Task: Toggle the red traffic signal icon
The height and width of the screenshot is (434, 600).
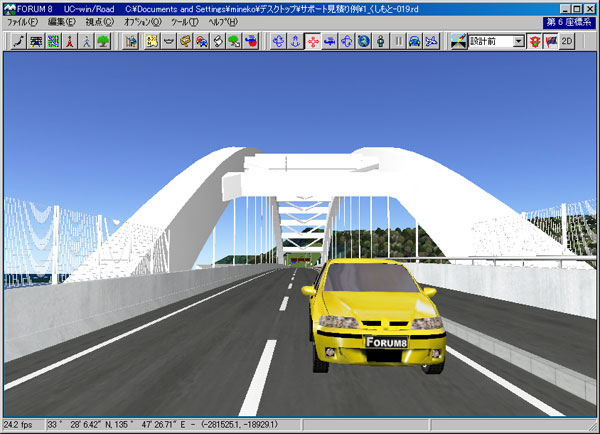Action: pos(535,41)
